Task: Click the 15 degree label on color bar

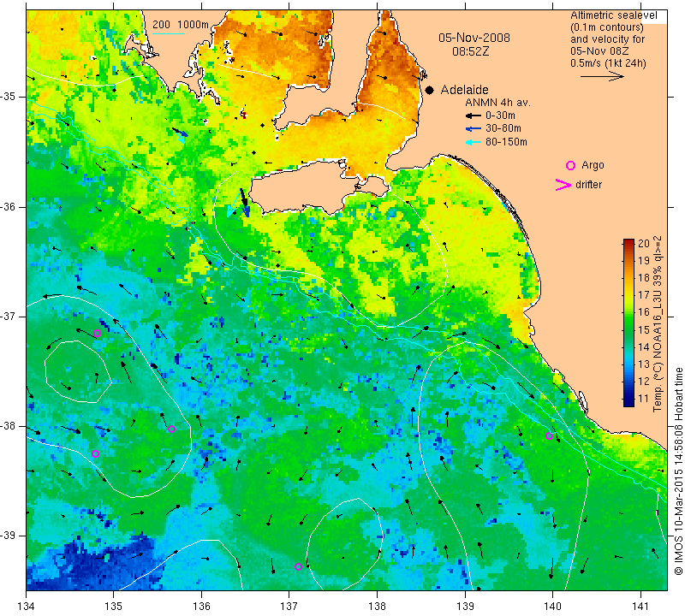Action: coord(644,329)
